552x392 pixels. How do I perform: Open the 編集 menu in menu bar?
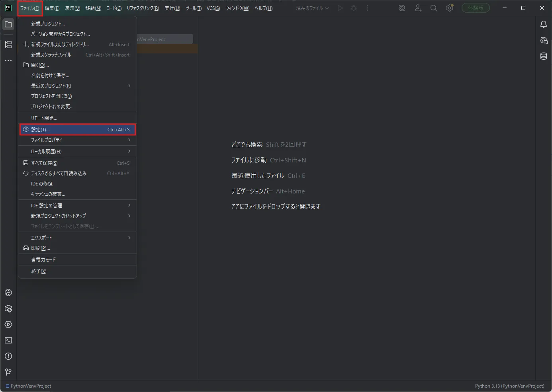click(52, 8)
